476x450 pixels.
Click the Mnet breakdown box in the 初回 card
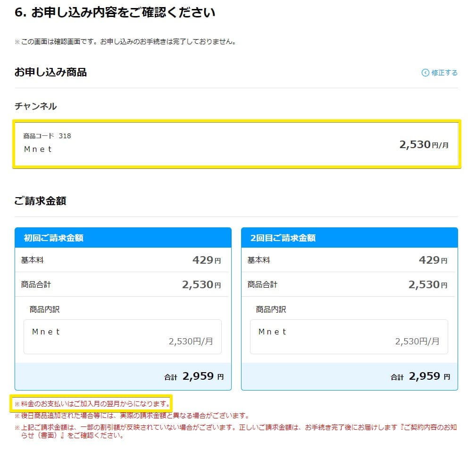click(x=123, y=336)
